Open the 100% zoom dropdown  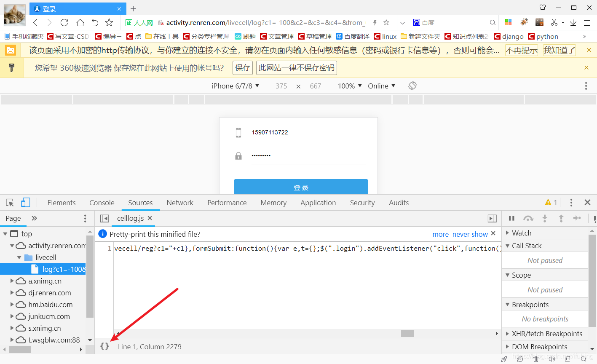click(350, 86)
